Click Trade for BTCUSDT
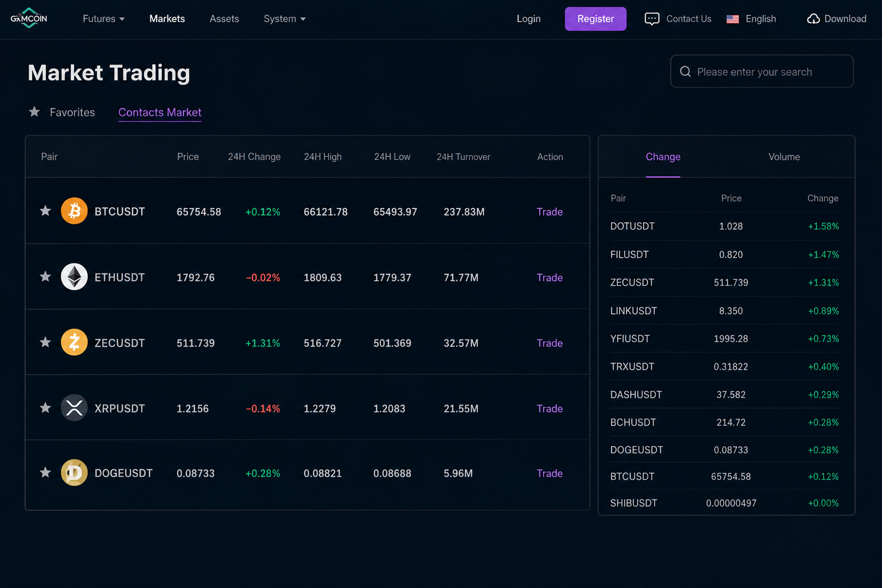The image size is (882, 588). 550,212
